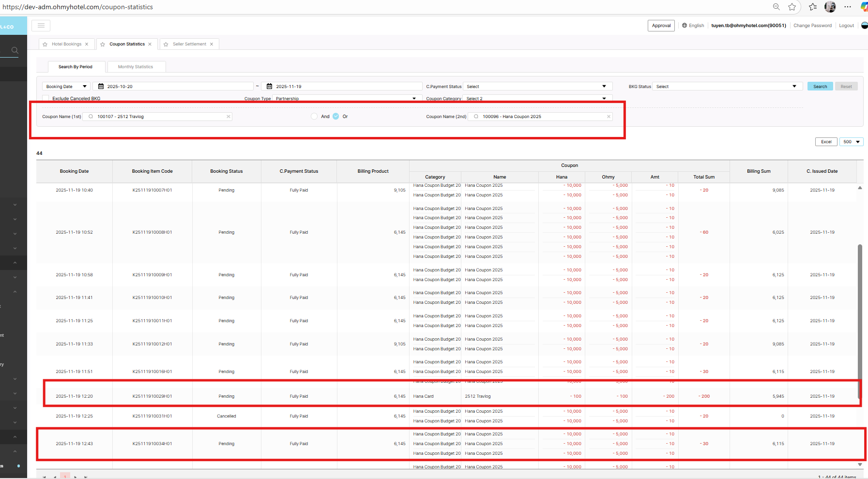The height and width of the screenshot is (479, 868).
Task: Click the globe English language selector
Action: (693, 26)
